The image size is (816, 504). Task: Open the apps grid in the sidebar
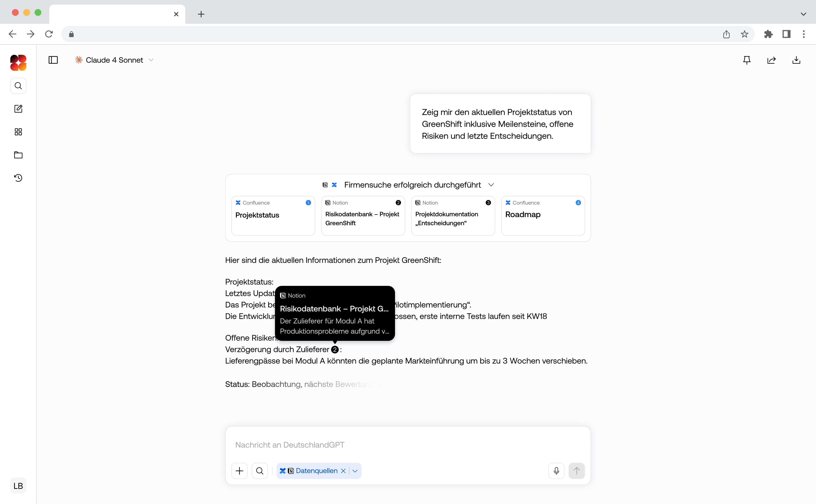18,132
